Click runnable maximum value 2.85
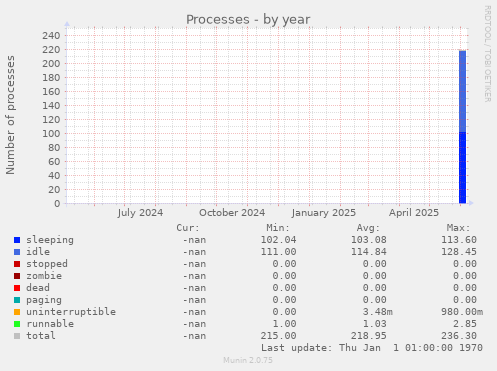The height and width of the screenshot is (371, 497). pos(465,324)
